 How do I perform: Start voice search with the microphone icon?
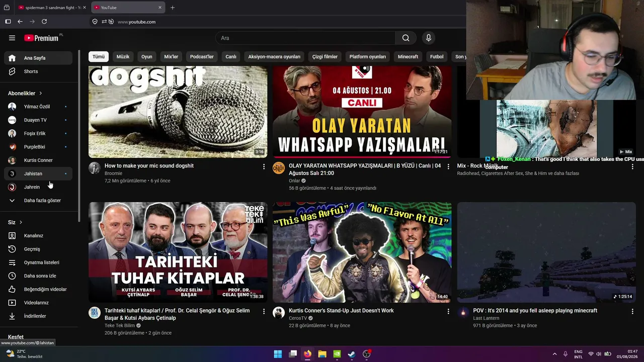[429, 38]
